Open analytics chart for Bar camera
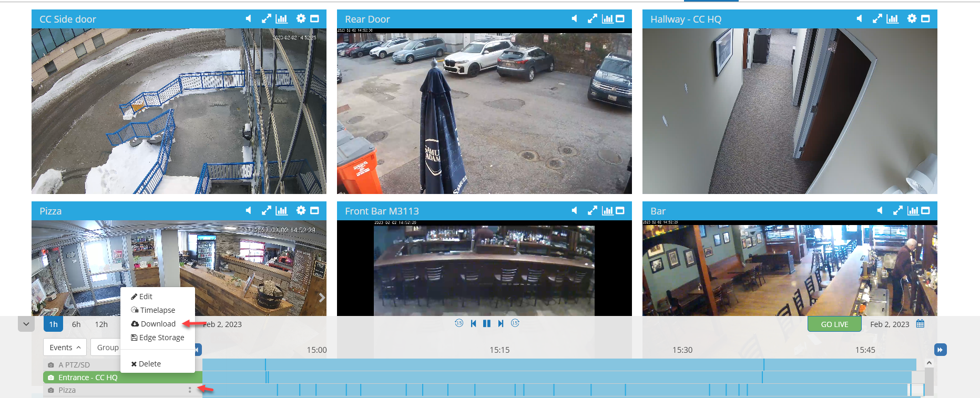Screen dimensions: 980x398 pyautogui.click(x=913, y=211)
